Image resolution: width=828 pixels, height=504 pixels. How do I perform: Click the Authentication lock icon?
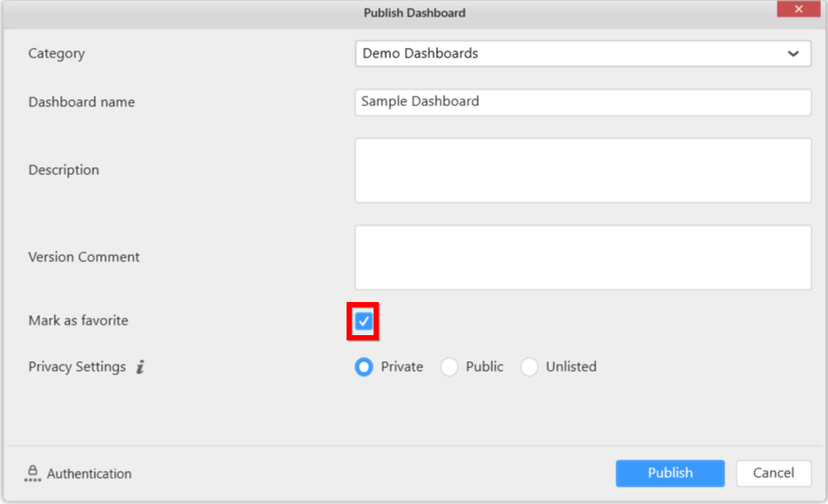click(x=33, y=474)
